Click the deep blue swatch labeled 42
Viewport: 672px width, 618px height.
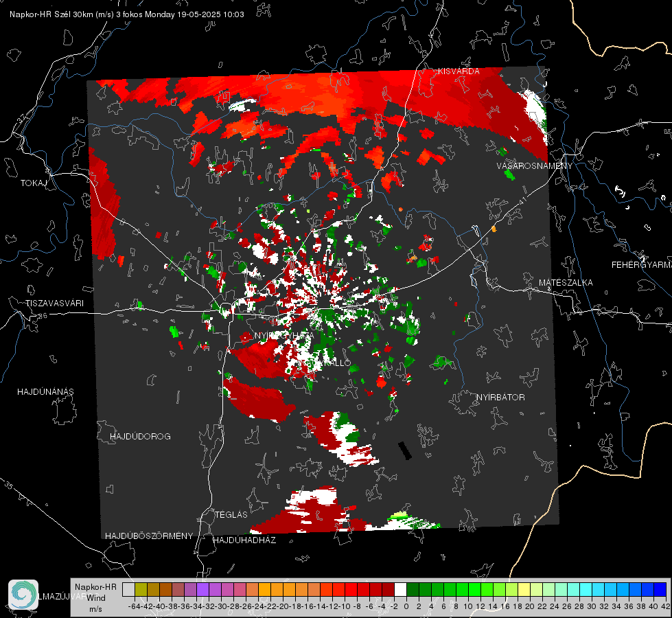coord(660,589)
